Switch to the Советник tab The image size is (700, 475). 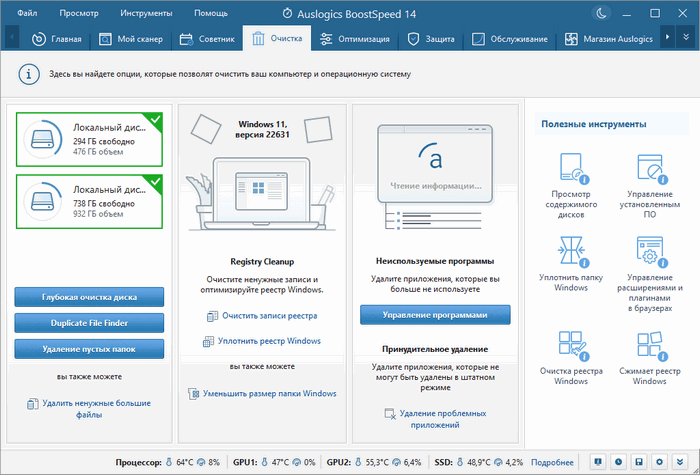(207, 39)
